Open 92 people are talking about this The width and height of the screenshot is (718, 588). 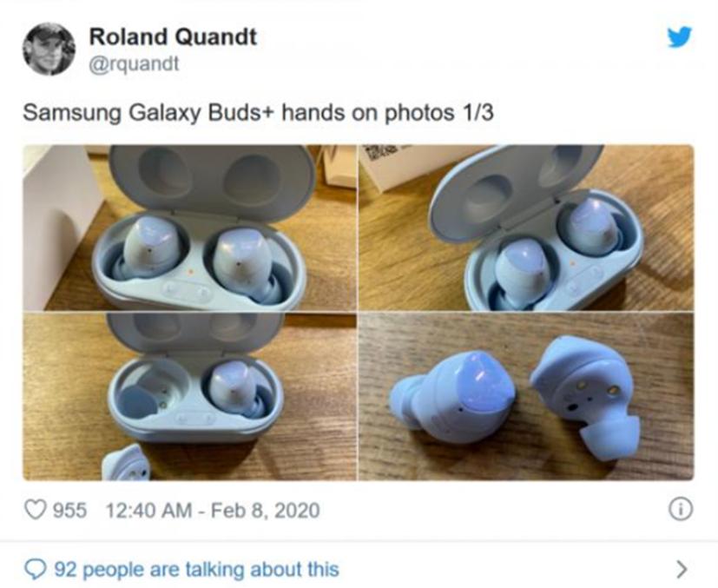click(x=196, y=569)
